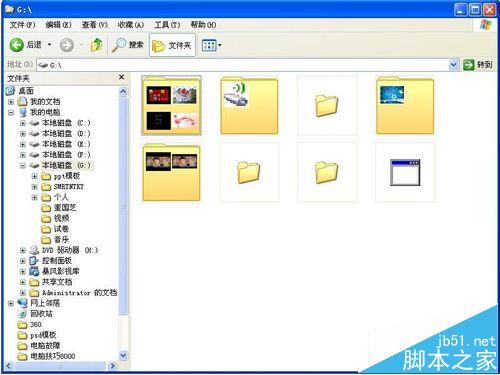This screenshot has height=375, width=500.
Task: Select 视频 folder in tree
Action: pos(61,218)
